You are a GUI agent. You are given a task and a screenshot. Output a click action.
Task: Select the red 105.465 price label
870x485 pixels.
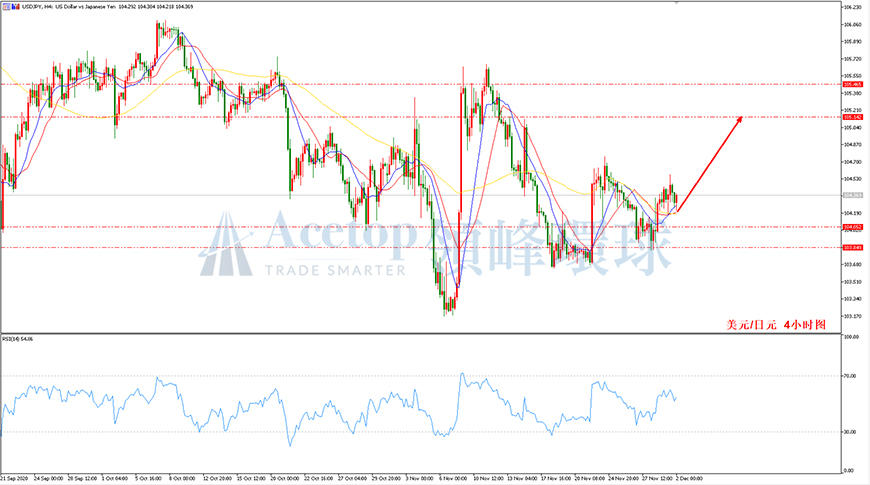pos(852,84)
